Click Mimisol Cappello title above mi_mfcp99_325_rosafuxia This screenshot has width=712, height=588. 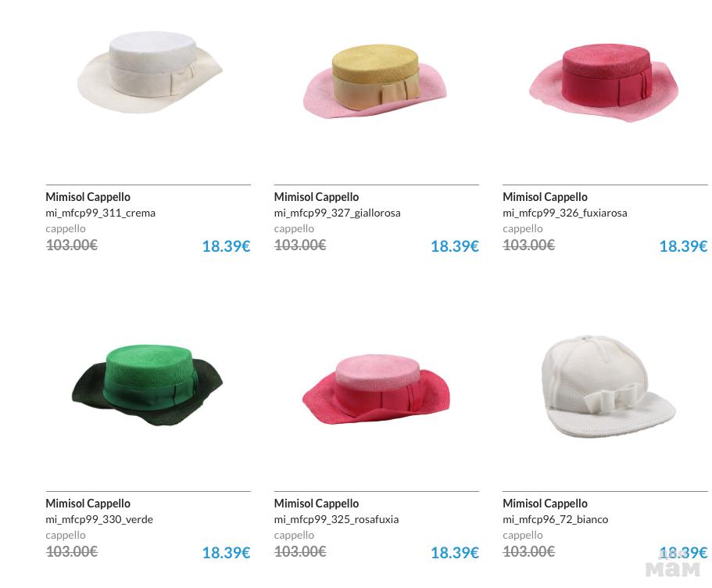pos(317,503)
